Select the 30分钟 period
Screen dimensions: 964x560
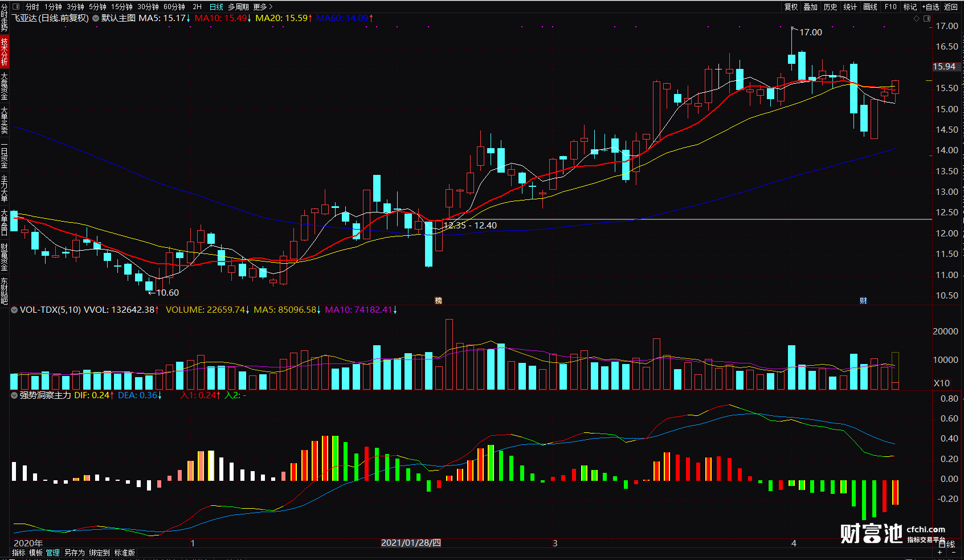point(148,7)
